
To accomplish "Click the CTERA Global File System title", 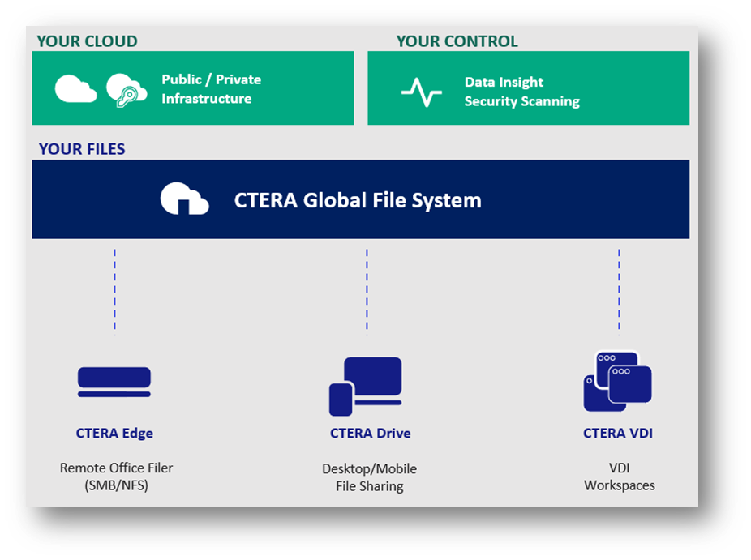I will coord(358,200).
